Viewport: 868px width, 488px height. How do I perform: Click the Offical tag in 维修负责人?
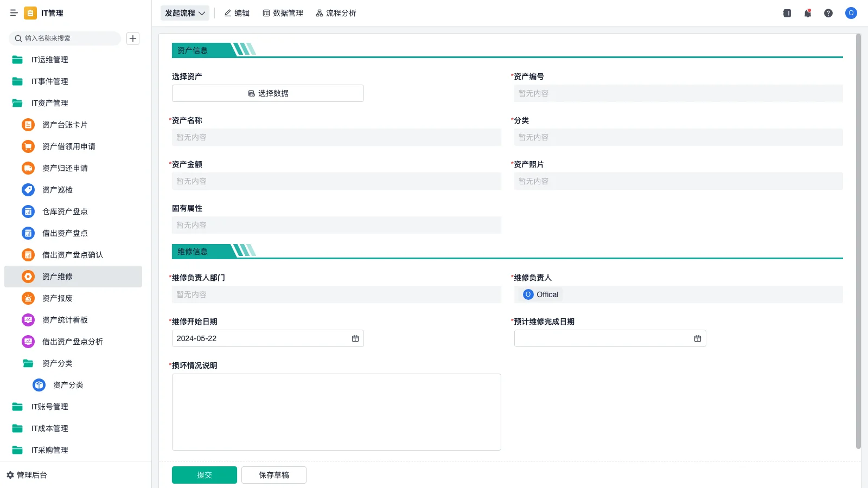(x=541, y=294)
